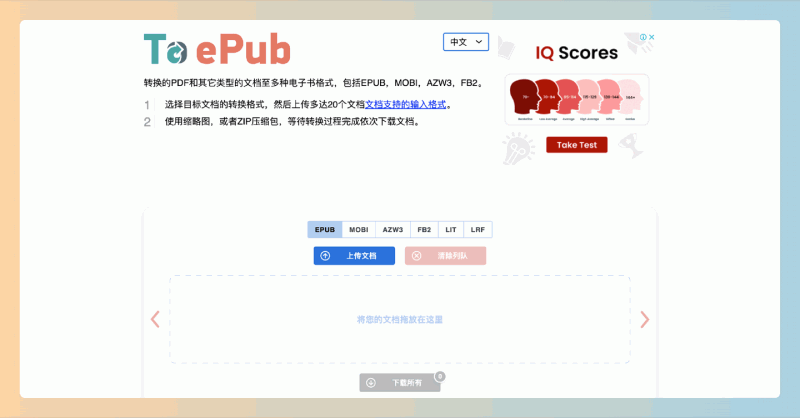Click the download count badge showing 0
The height and width of the screenshot is (418, 800).
[x=440, y=377]
